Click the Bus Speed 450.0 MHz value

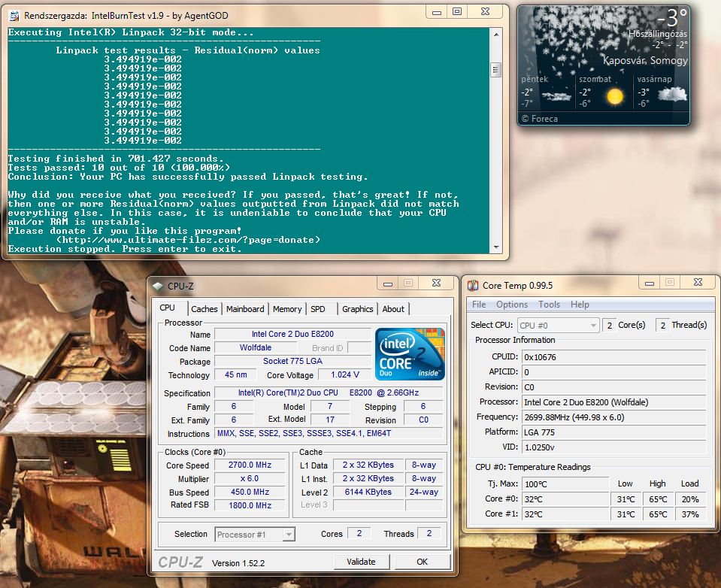coord(250,492)
